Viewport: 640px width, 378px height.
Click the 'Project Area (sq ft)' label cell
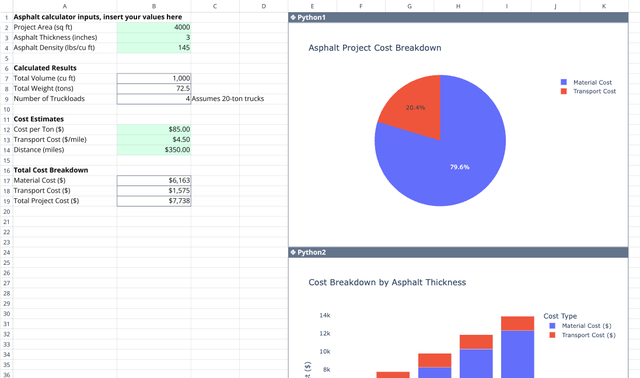tap(65, 27)
